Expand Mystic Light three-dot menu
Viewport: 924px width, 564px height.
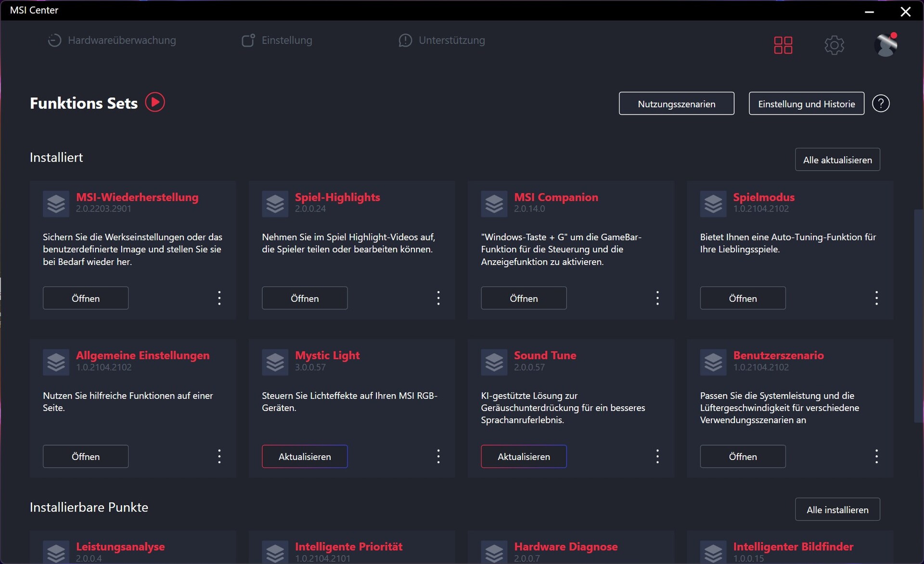click(x=438, y=456)
